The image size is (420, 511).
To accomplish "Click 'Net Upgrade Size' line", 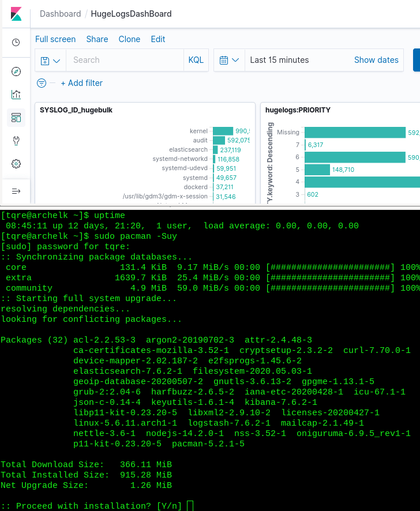I will click(x=86, y=485).
